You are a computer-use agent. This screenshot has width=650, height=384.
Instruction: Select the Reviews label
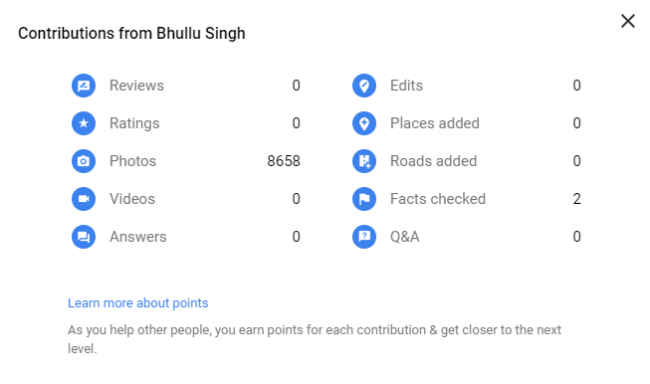[136, 85]
